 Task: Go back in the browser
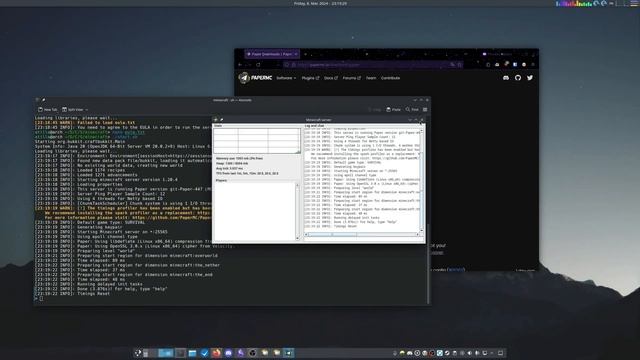pos(240,64)
